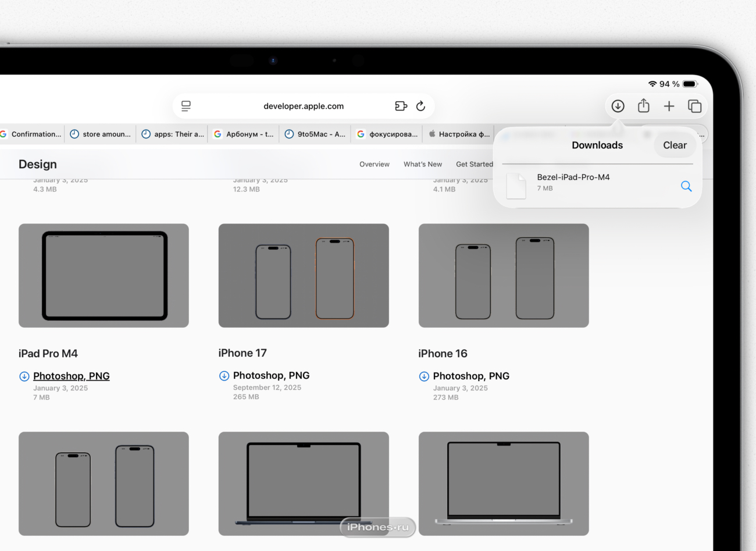Viewport: 756px width, 551px height.
Task: Reveal Bezel-iPad-Pro-M4 with magnifier icon
Action: (686, 186)
